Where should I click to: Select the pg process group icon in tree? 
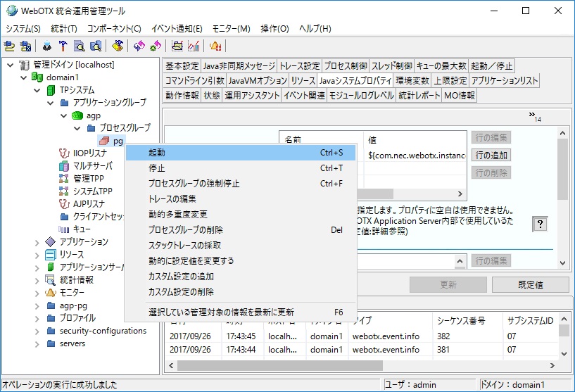click(103, 141)
